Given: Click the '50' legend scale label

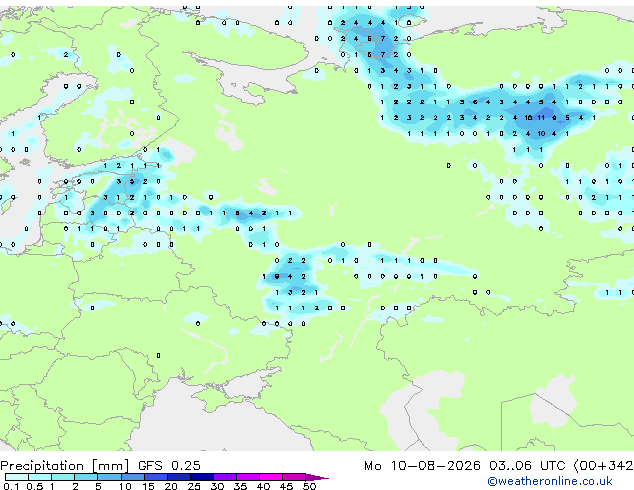Looking at the screenshot, I should click(309, 486).
